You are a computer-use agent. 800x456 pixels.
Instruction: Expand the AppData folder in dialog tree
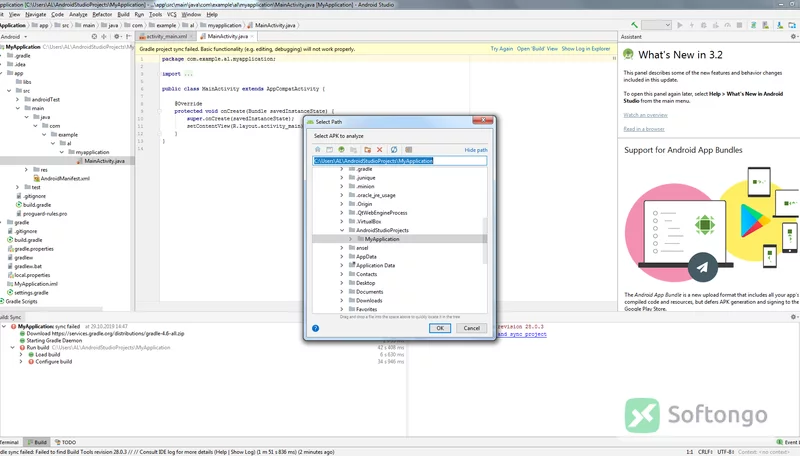[342, 257]
